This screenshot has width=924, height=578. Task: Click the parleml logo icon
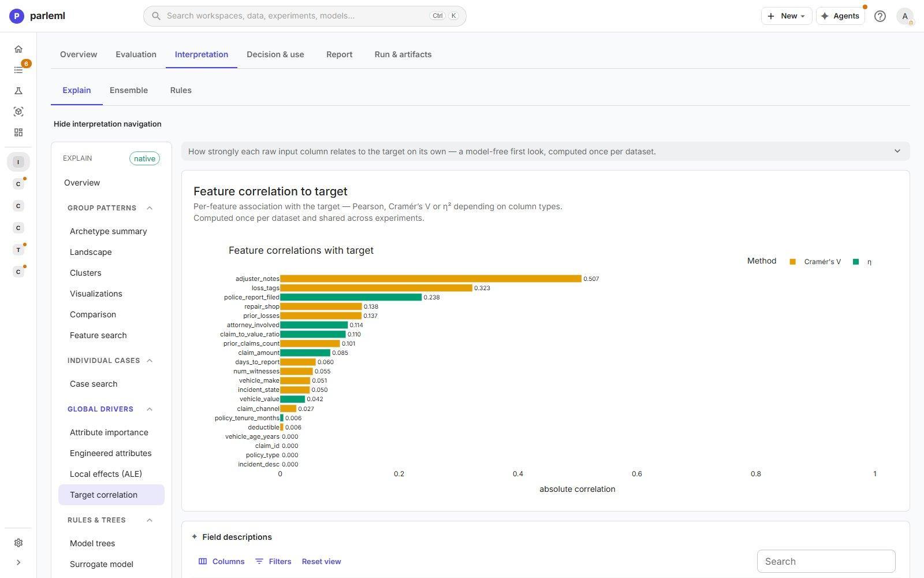pyautogui.click(x=17, y=16)
